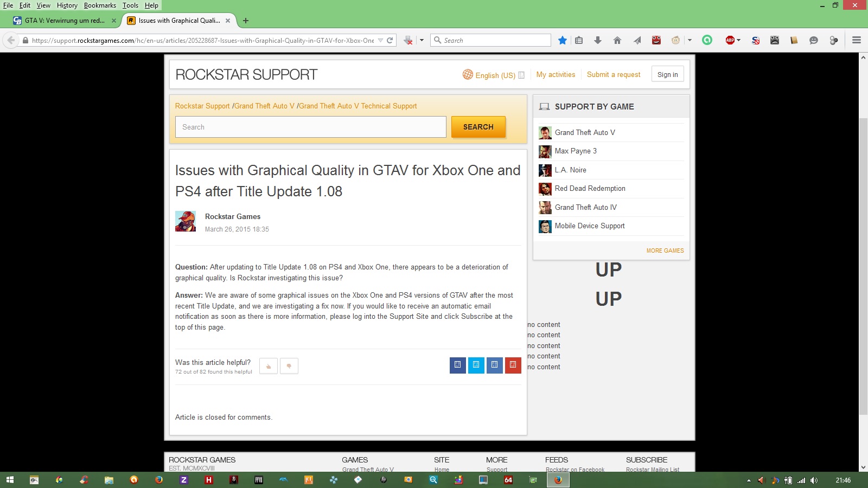
Task: Open the English (US) language dropdown
Action: (x=494, y=75)
